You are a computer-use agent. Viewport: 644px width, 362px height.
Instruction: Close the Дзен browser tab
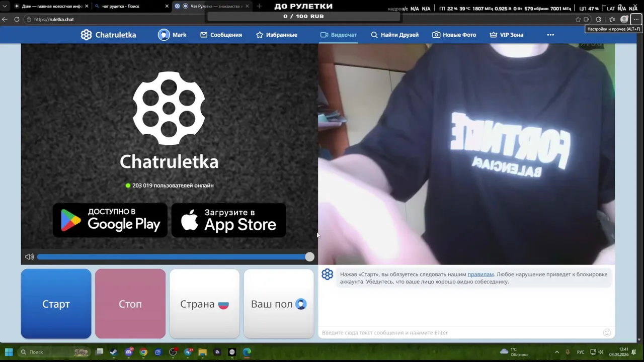(87, 6)
